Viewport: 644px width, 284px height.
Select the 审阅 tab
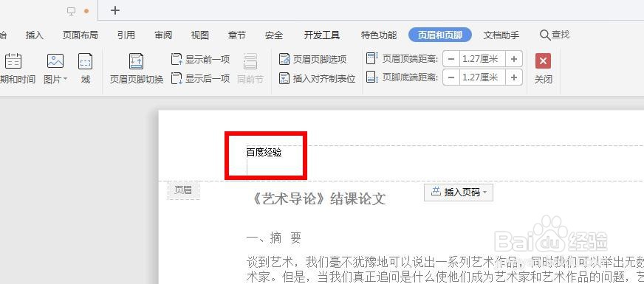pyautogui.click(x=163, y=35)
